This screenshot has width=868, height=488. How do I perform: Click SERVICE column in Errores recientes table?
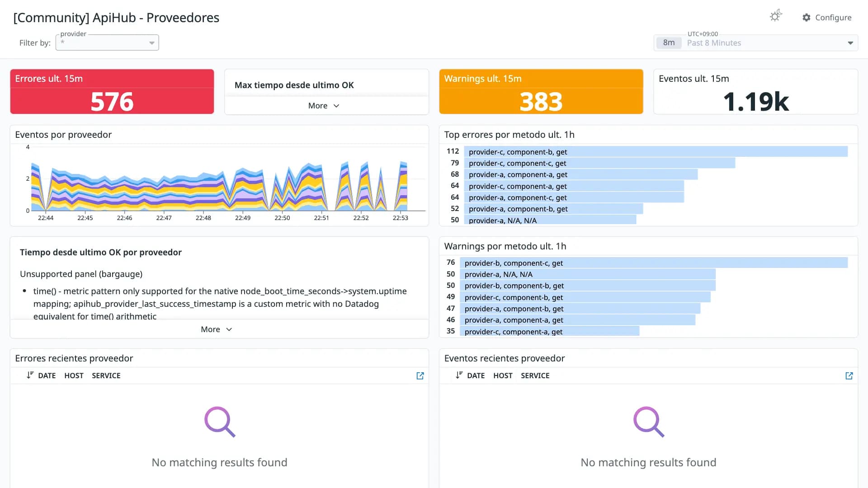[x=106, y=376]
